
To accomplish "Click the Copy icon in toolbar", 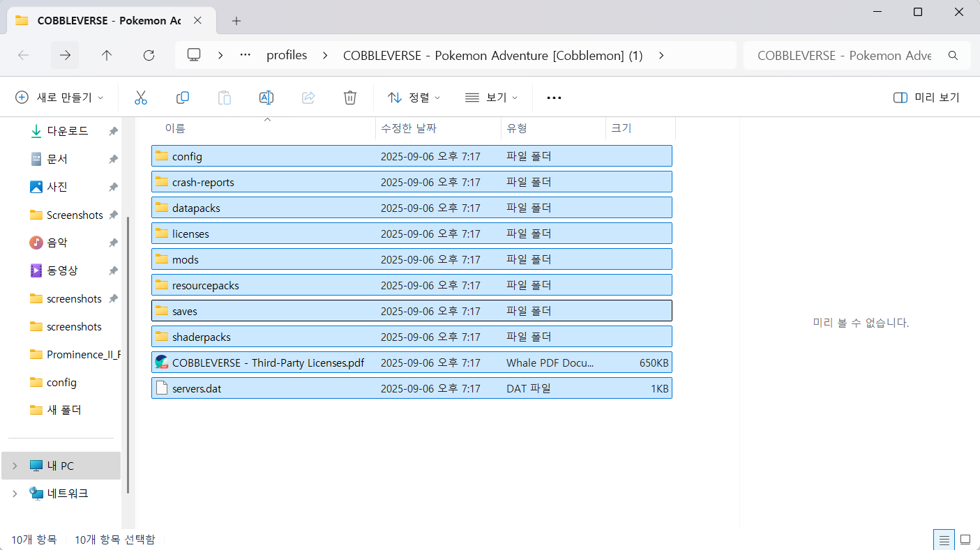I will pyautogui.click(x=183, y=98).
